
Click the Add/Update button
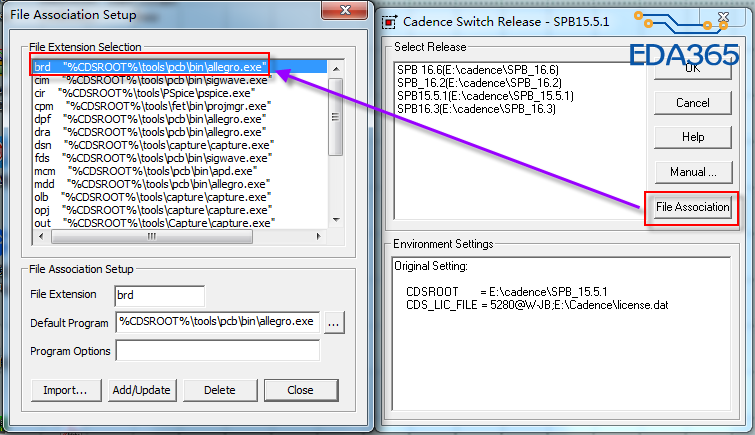point(142,390)
